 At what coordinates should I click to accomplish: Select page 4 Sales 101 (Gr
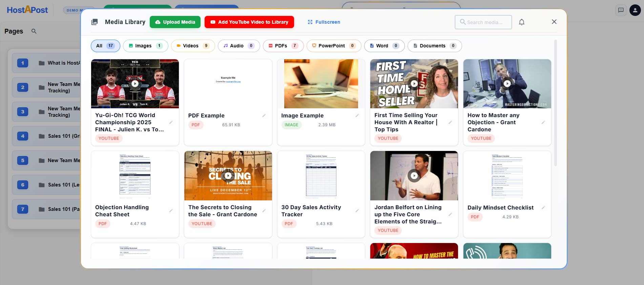[46, 136]
